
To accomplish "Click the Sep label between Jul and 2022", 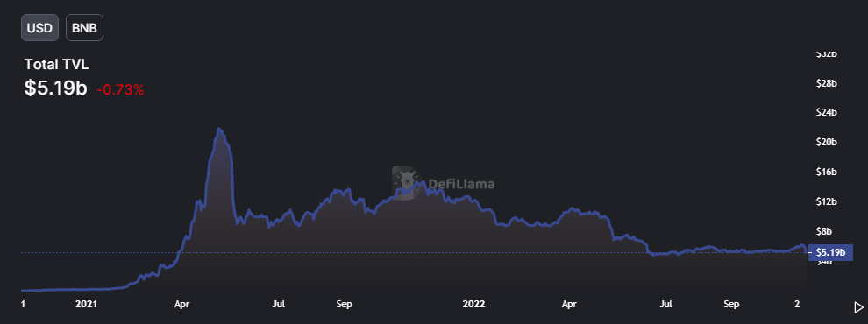I will 344,304.
